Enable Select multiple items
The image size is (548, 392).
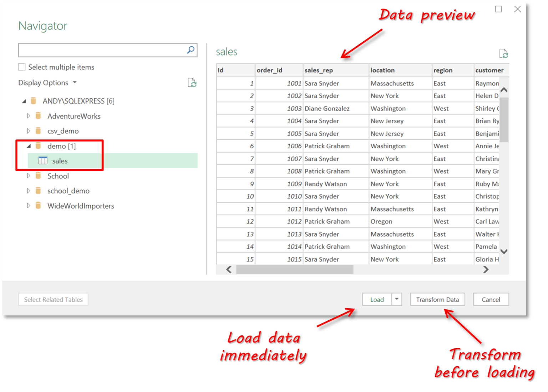(x=21, y=67)
